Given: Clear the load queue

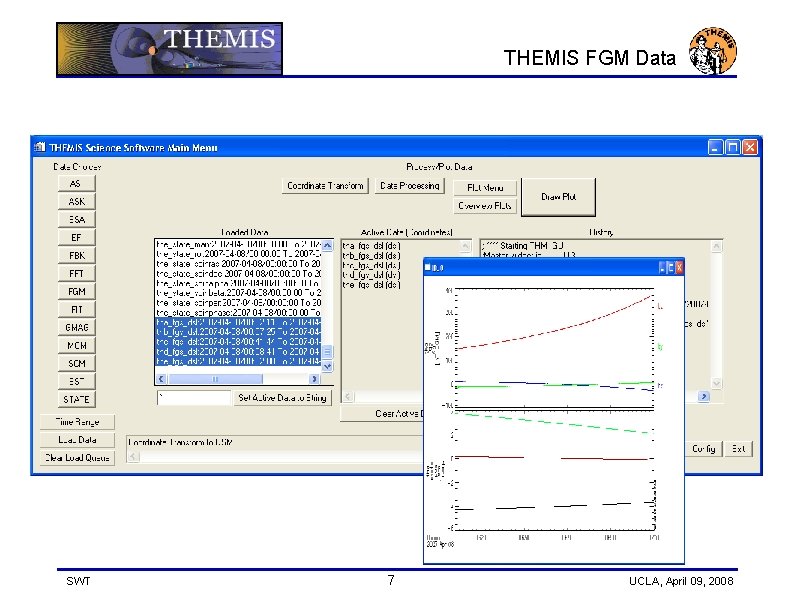Looking at the screenshot, I should (x=77, y=457).
